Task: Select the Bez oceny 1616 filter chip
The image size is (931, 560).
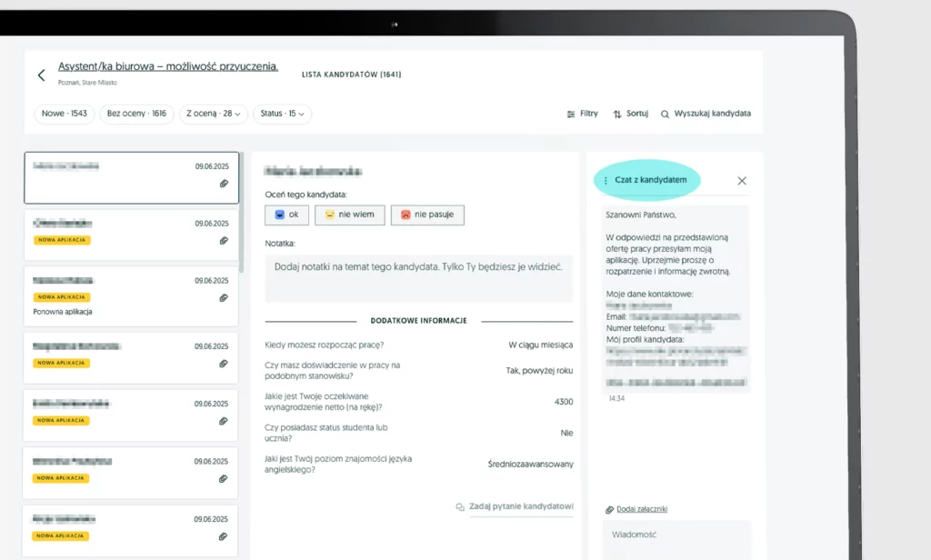Action: click(x=136, y=114)
